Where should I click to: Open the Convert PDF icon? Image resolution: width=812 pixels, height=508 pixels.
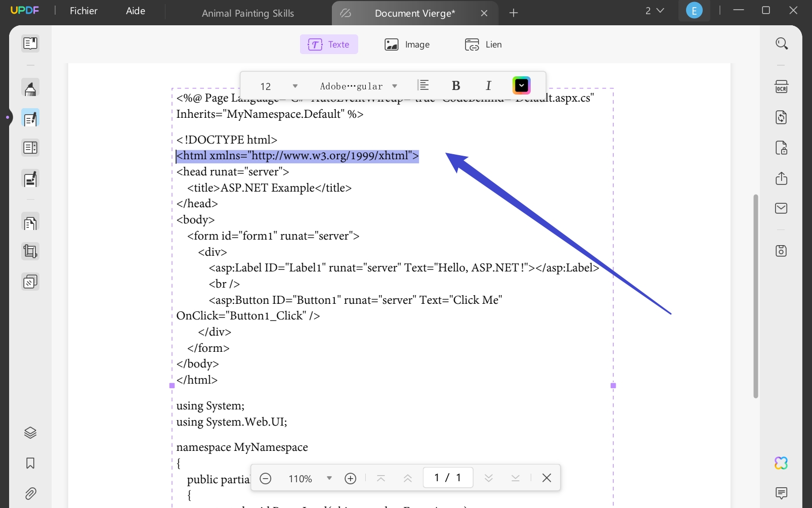782,118
